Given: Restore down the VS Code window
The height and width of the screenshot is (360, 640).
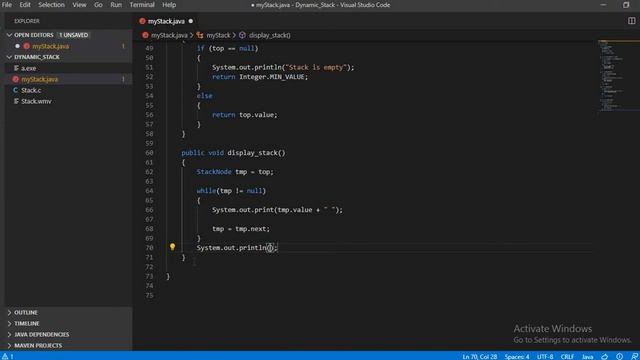Looking at the screenshot, I should tap(626, 5).
